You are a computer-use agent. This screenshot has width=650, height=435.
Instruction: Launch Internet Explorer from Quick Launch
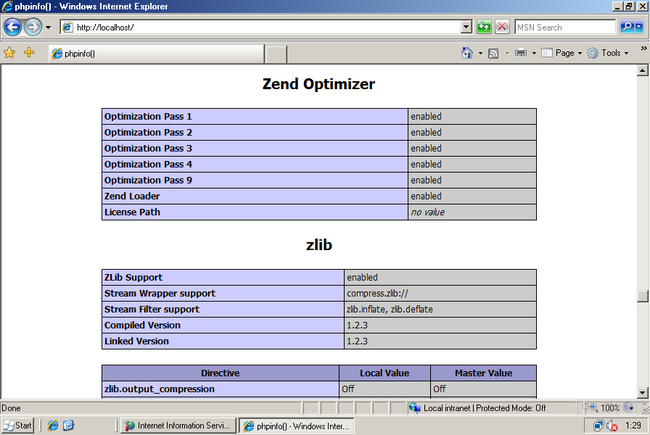click(53, 425)
